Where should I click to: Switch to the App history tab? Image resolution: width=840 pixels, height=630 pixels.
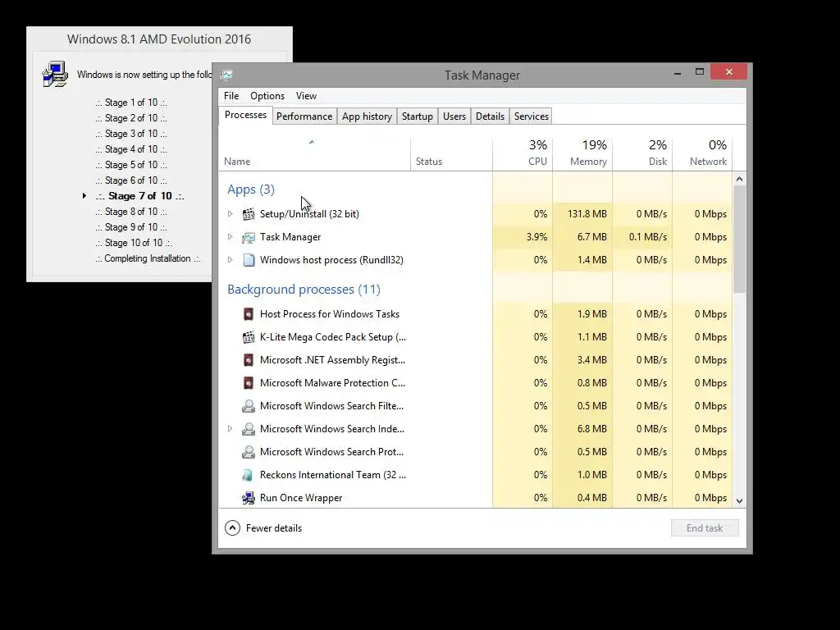coord(367,116)
